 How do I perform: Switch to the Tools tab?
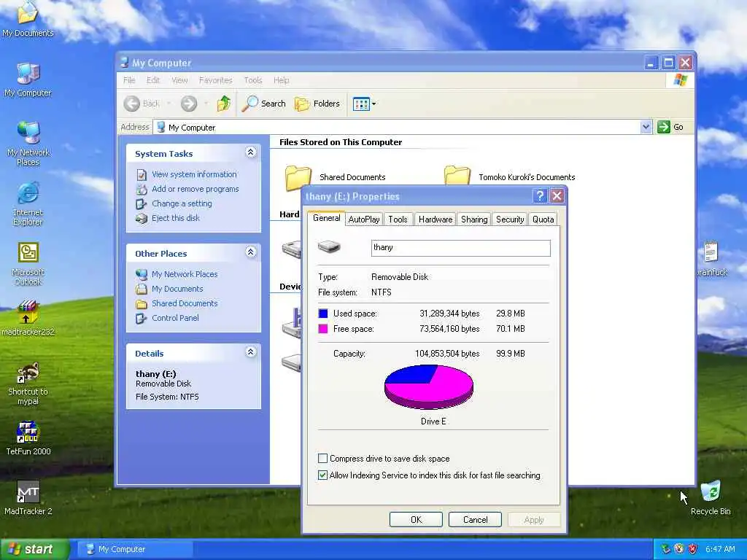(x=398, y=219)
